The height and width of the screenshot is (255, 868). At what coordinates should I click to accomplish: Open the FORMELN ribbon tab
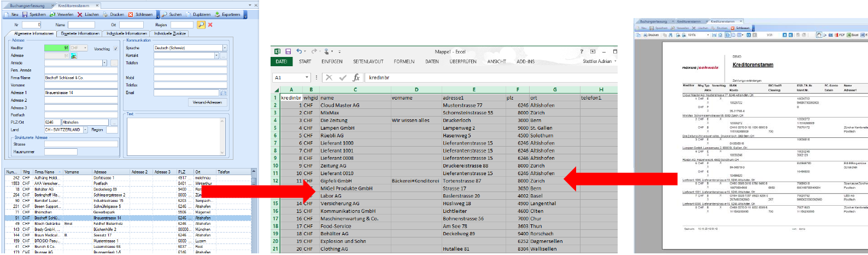[404, 62]
